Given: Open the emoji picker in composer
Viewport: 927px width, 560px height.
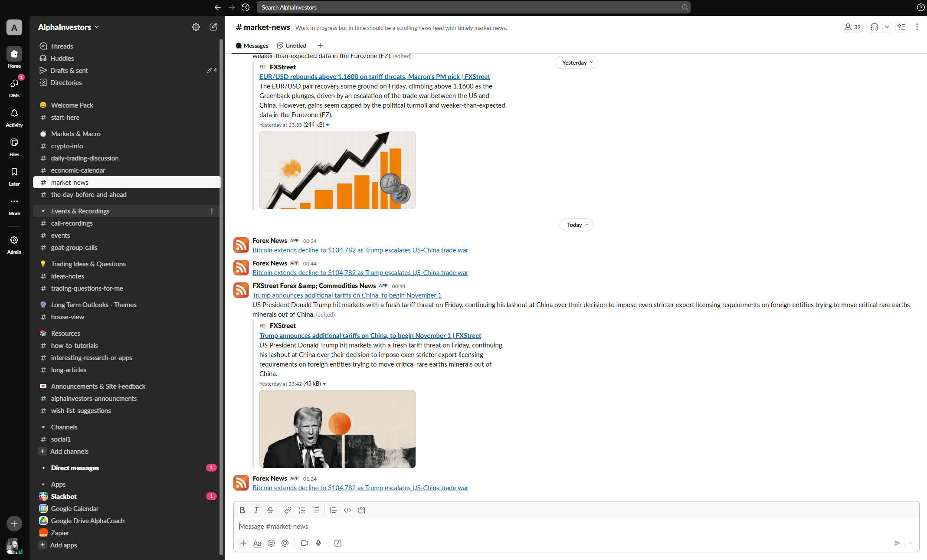Looking at the screenshot, I should coord(271,543).
